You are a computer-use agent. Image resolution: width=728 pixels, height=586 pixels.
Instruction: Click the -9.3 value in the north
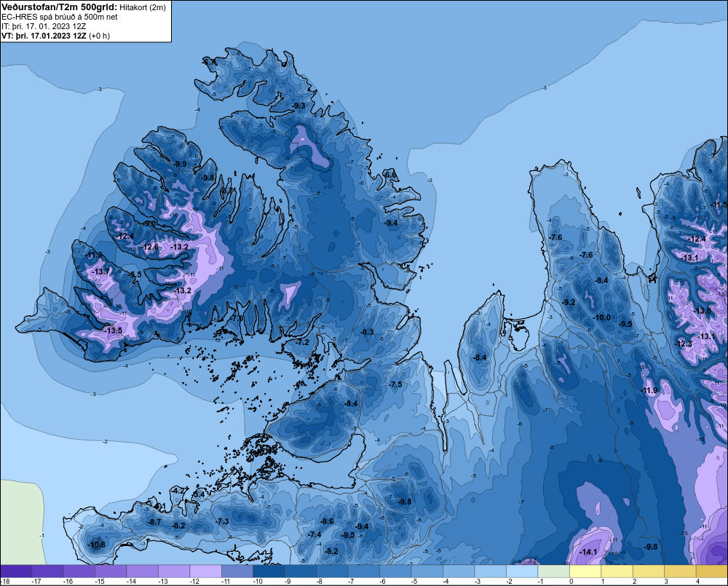pos(298,106)
